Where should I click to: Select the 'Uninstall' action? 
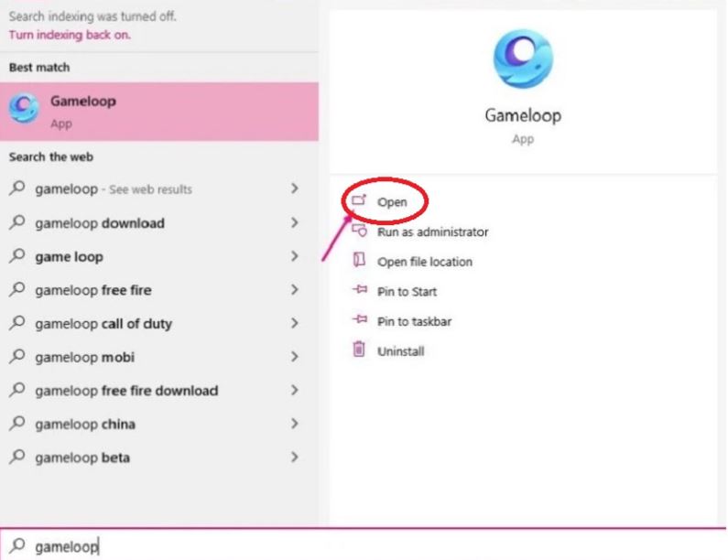click(x=401, y=351)
